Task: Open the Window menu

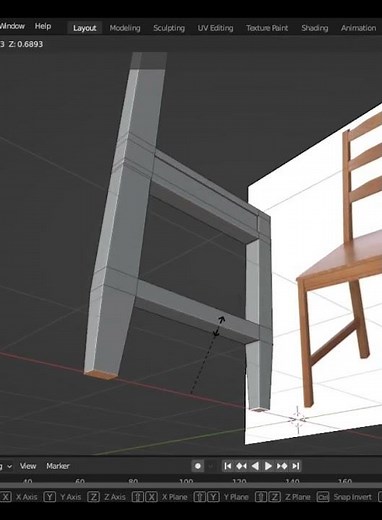Action: point(12,26)
